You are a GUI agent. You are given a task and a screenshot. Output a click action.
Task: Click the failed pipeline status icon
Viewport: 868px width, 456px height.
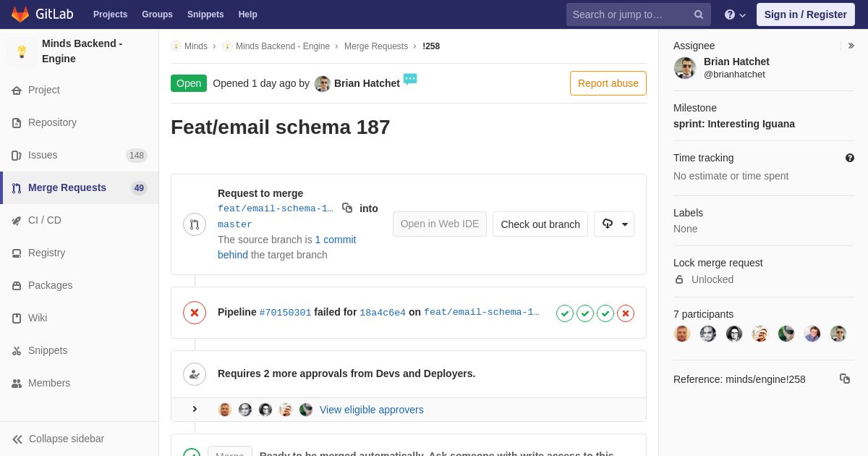point(195,313)
